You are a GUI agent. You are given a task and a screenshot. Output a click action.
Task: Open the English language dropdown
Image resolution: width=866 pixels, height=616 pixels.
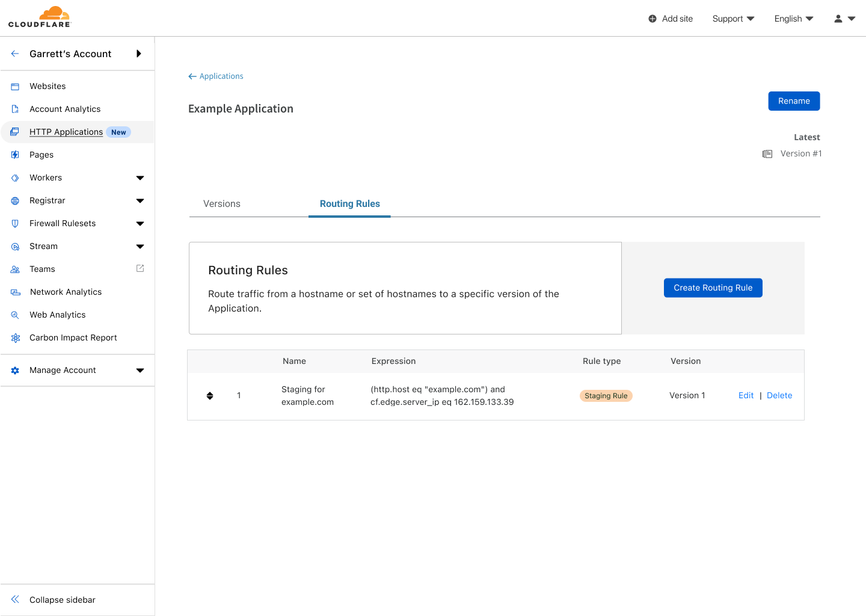793,19
